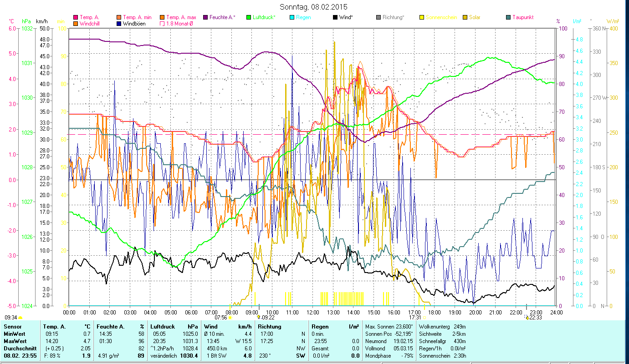This screenshot has height=364, width=629.
Task: Click the chart title Sonntag, 08.02.2015
Action: coord(312,7)
